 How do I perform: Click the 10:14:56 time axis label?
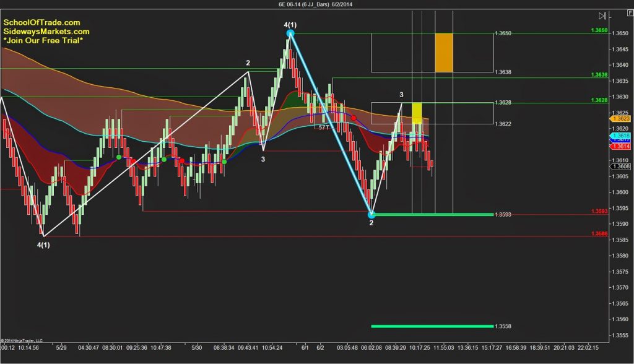click(28, 348)
